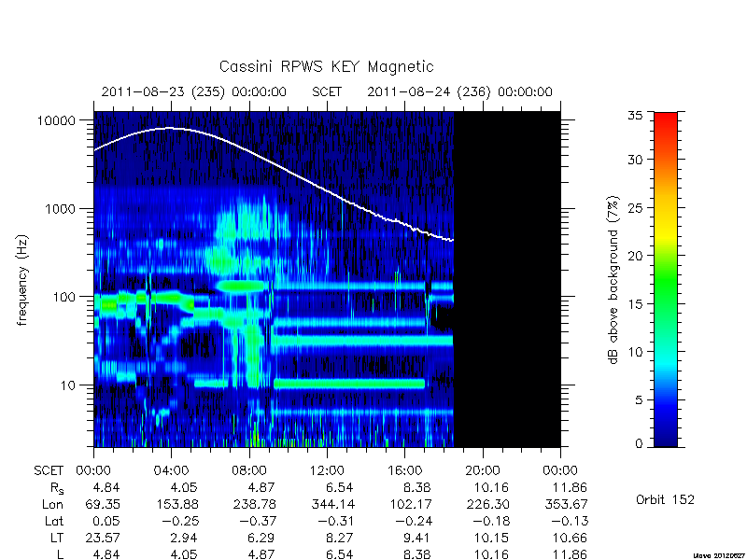Screen dimensions: 747x560
Task: Click the 5 label on the color scale
Action: point(639,400)
